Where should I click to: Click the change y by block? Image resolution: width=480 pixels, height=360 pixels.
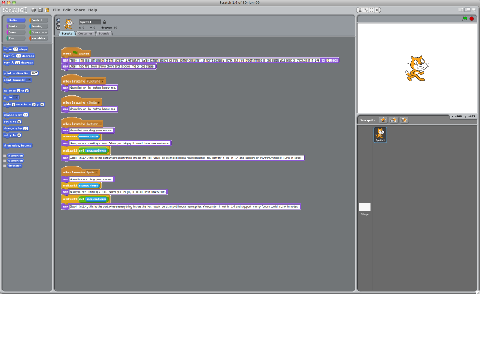click(16, 128)
